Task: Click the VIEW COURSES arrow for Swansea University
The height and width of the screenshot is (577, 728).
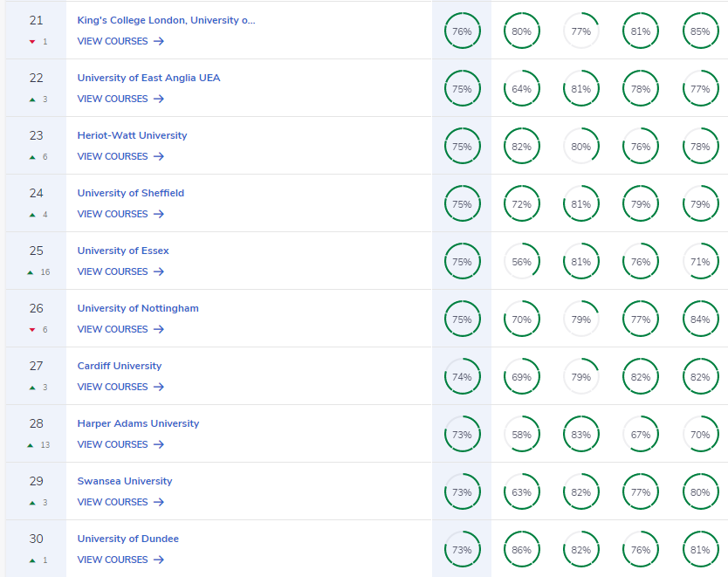Action: tap(159, 502)
